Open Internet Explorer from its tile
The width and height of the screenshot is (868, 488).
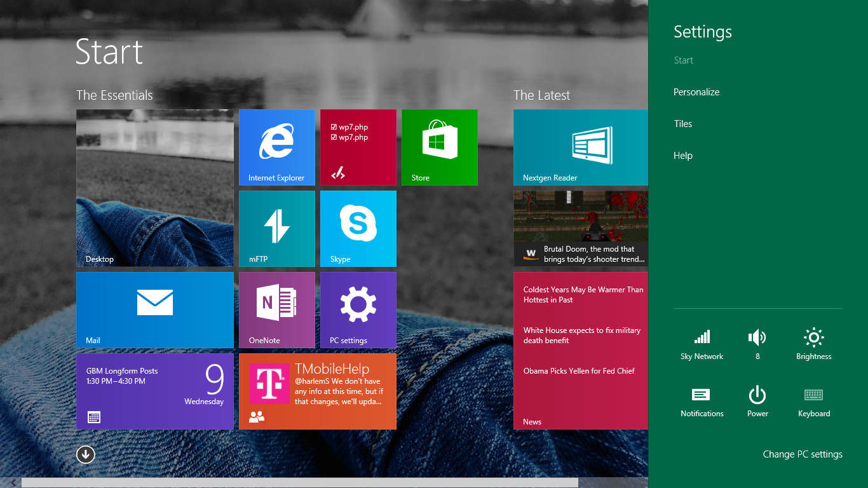[x=276, y=147]
